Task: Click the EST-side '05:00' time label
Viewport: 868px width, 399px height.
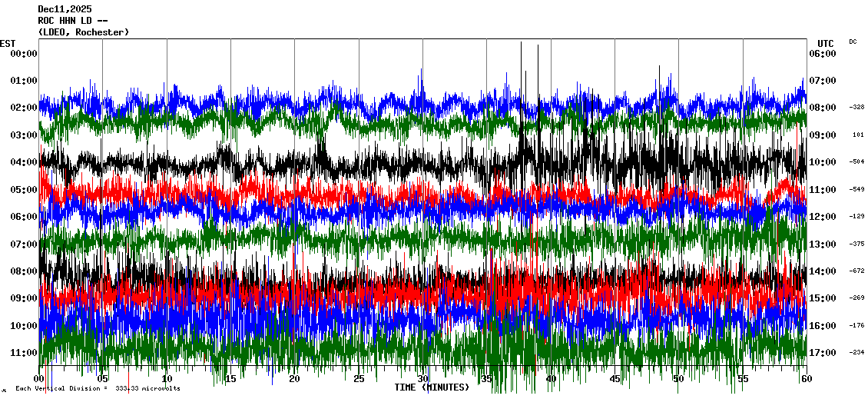Action: point(24,190)
